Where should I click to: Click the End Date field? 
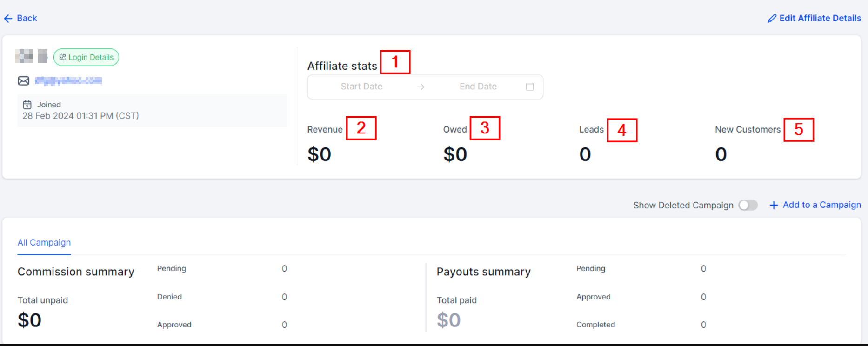coord(478,86)
